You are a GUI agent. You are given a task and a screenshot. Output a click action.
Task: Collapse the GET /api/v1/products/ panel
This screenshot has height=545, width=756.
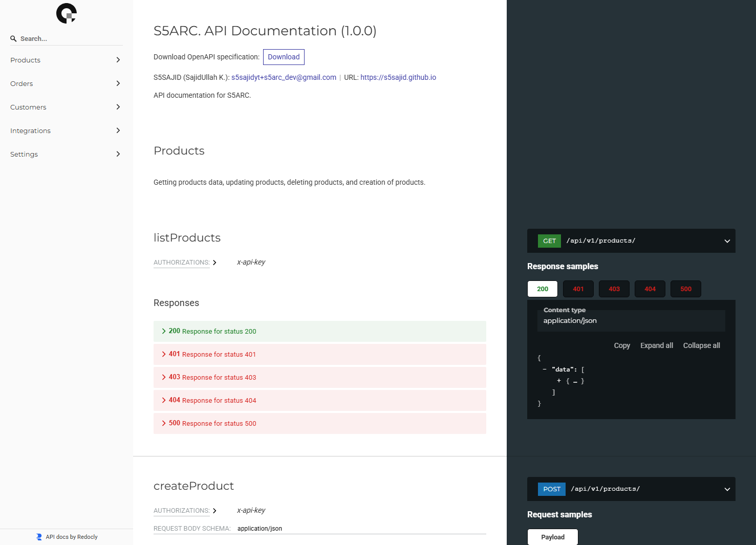(x=726, y=241)
